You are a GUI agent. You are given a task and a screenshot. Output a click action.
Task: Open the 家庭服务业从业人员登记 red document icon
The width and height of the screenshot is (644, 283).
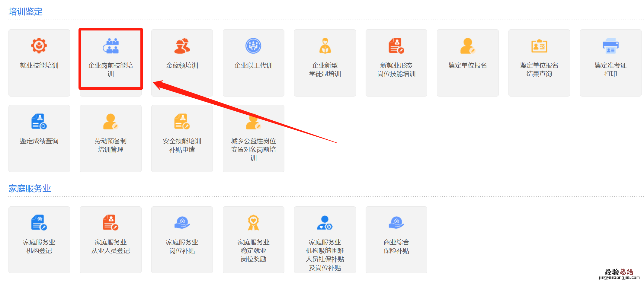[111, 223]
